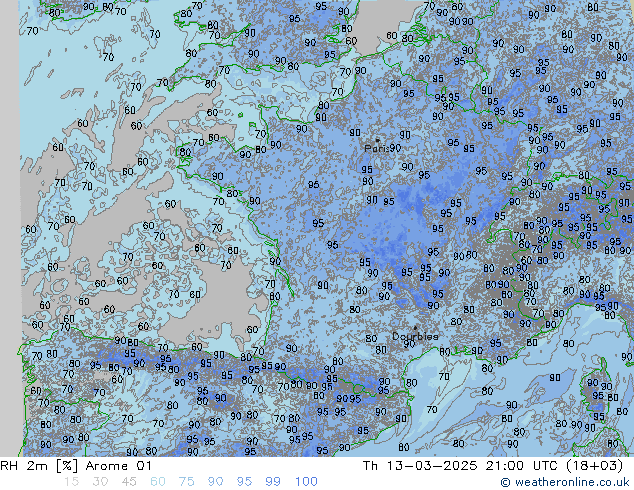
Task: Choose the 90 legend color value
Action: point(216,482)
